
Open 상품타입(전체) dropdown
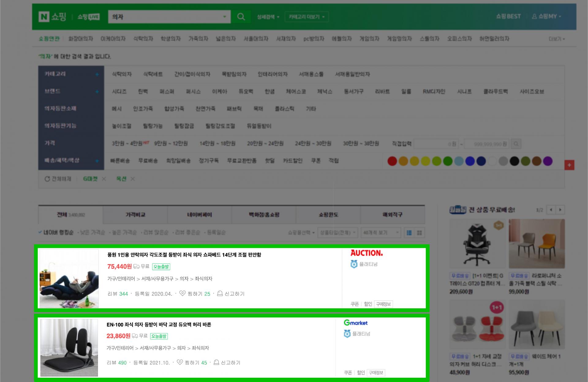point(337,233)
